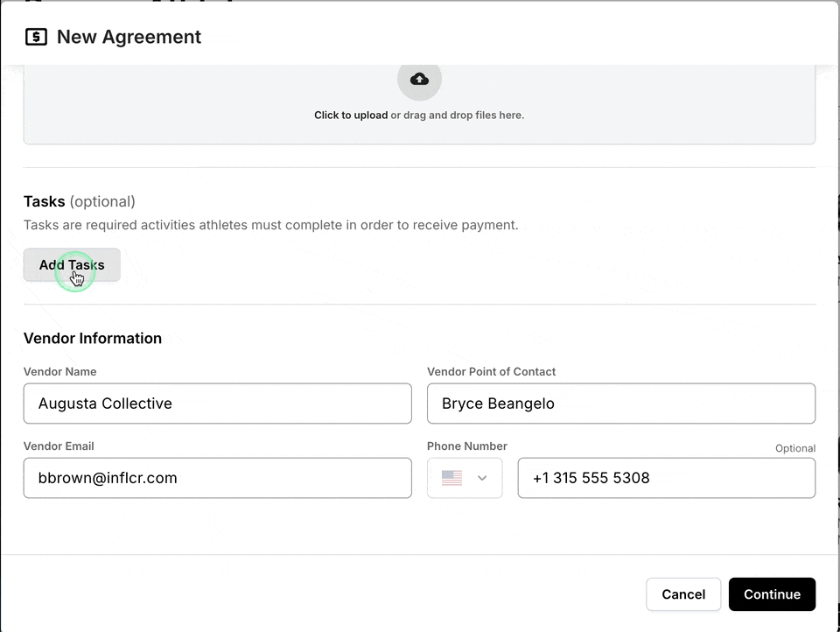This screenshot has height=632, width=840.
Task: Open the country code selector for phone number
Action: pyautogui.click(x=465, y=478)
